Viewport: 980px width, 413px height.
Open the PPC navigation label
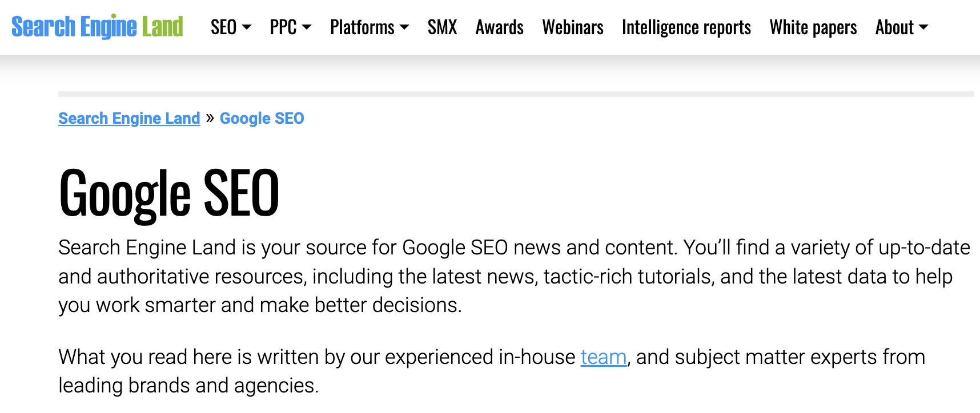tap(283, 27)
